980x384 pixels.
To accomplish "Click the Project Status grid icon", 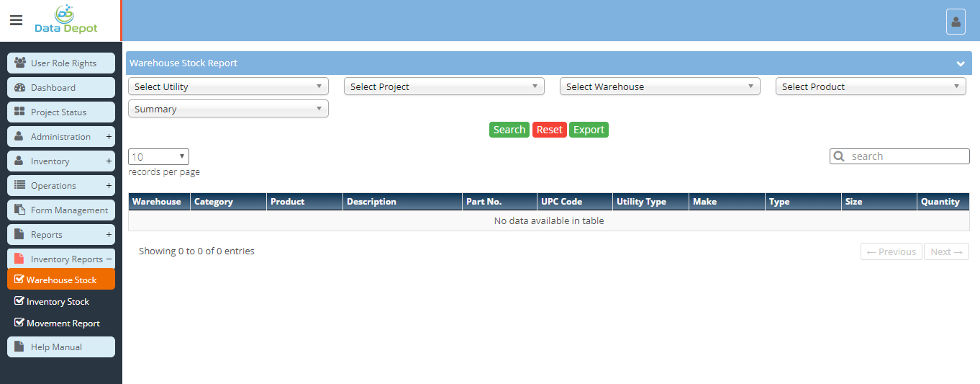I will point(20,112).
